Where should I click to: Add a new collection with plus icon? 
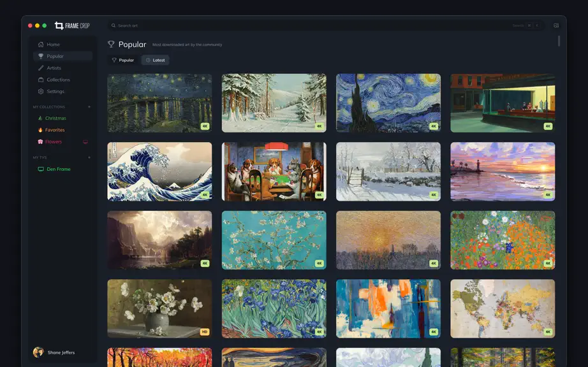tap(89, 107)
